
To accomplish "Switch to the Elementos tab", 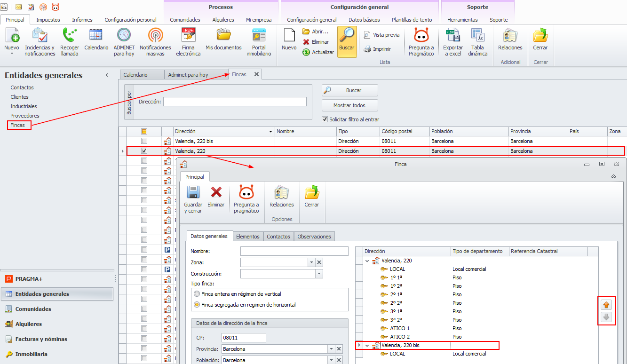I will pos(247,237).
